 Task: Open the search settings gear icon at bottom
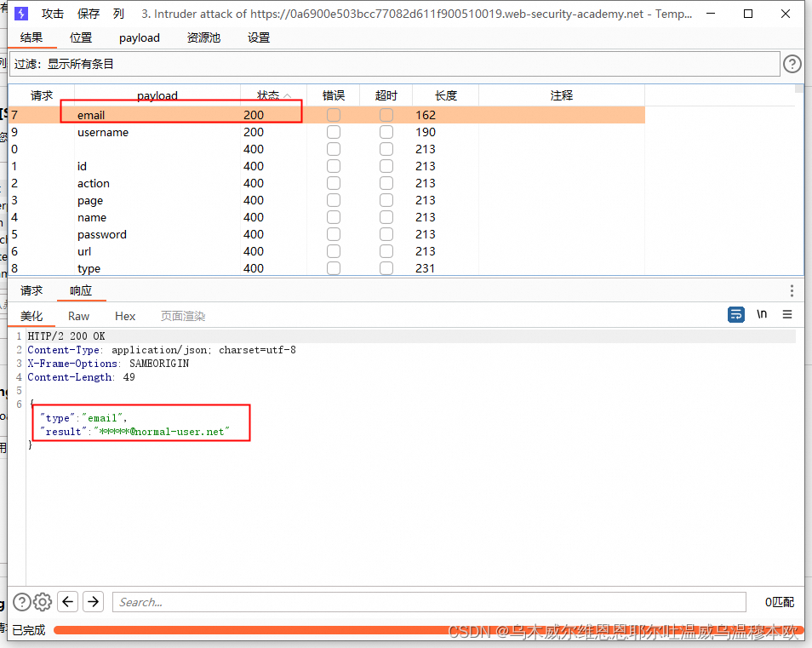pyautogui.click(x=41, y=602)
